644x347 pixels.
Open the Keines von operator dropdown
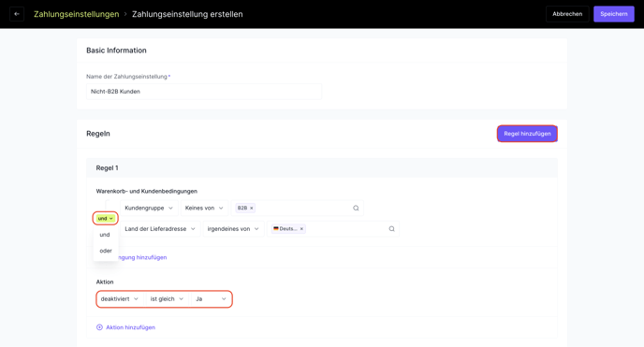click(204, 208)
